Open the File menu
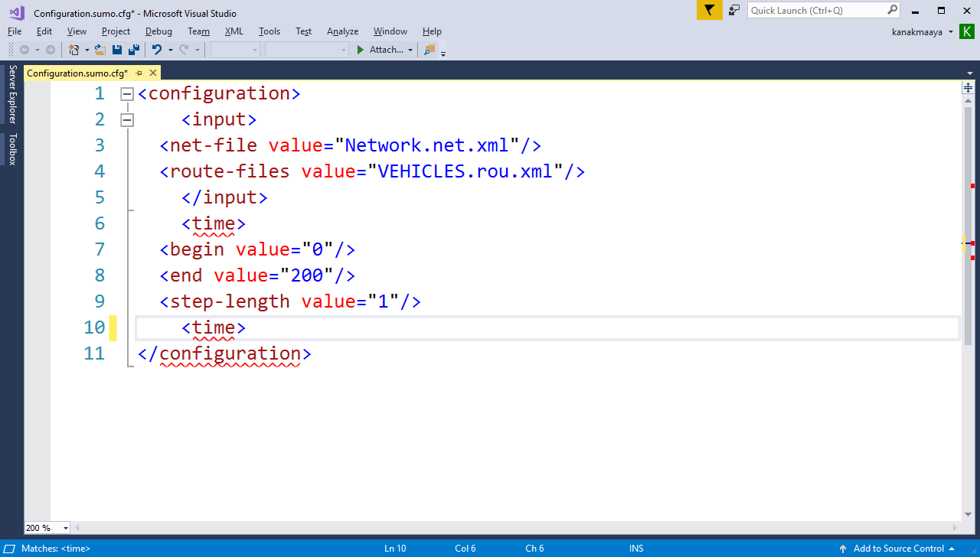Image resolution: width=980 pixels, height=557 pixels. [x=15, y=31]
